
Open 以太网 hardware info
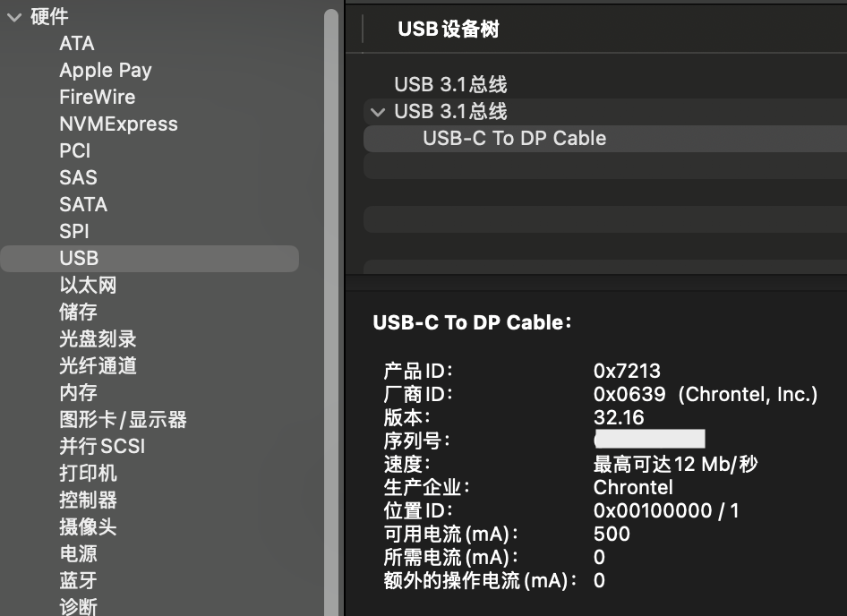pyautogui.click(x=88, y=285)
